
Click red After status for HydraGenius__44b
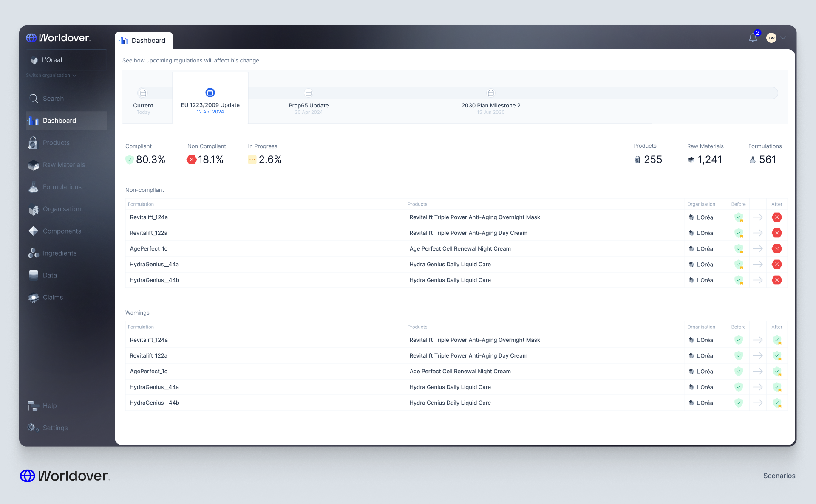pos(777,280)
